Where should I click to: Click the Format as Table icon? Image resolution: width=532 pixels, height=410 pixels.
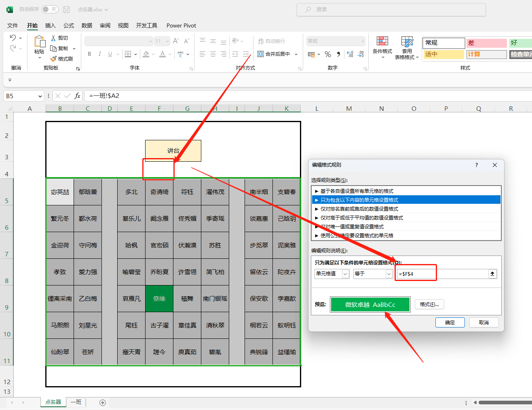coord(407,41)
